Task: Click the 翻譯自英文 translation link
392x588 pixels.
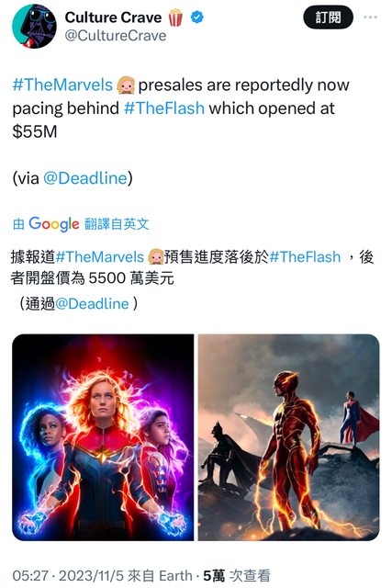Action: click(117, 224)
